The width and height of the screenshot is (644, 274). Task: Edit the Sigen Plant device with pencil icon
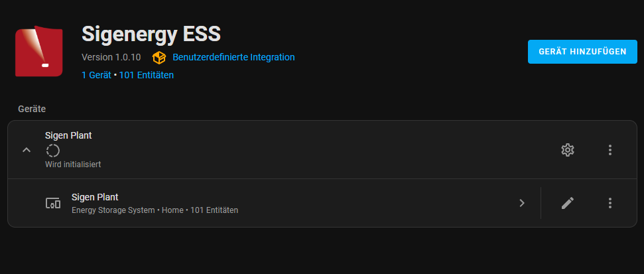[x=567, y=203]
